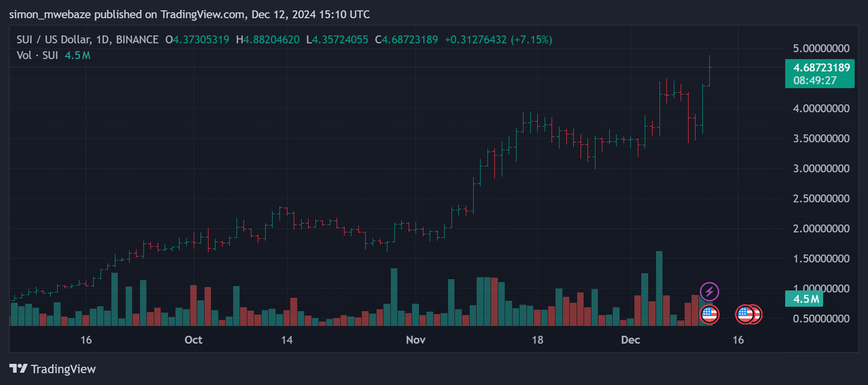Click the US flag icon below the lightning bolt
The image size is (868, 385).
[x=709, y=314]
